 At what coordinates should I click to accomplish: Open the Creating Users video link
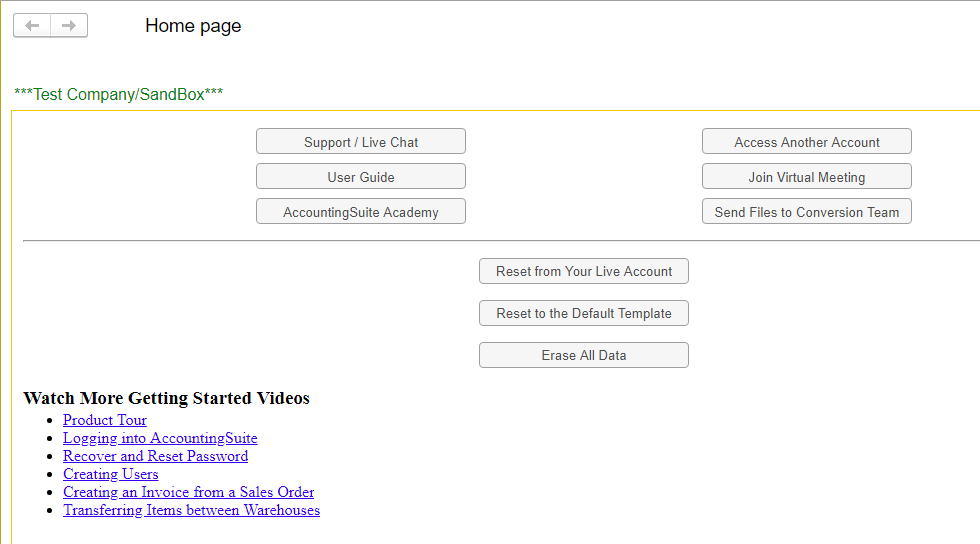(111, 475)
